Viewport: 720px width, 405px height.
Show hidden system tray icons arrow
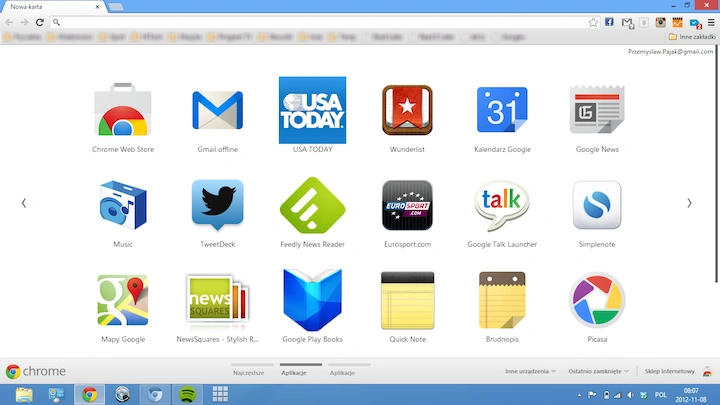pos(579,395)
